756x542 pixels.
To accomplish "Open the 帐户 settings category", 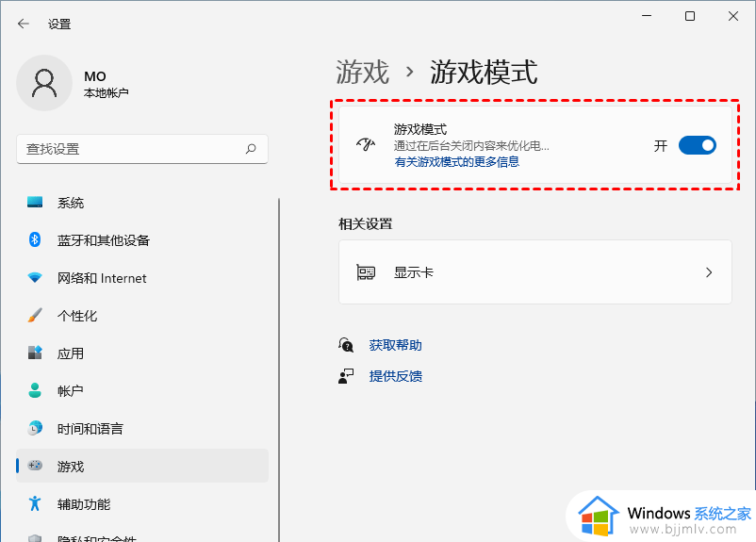I will click(141, 390).
